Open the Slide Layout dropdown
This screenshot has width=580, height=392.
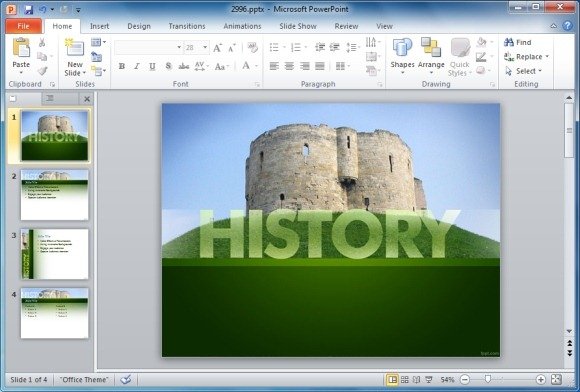click(98, 42)
